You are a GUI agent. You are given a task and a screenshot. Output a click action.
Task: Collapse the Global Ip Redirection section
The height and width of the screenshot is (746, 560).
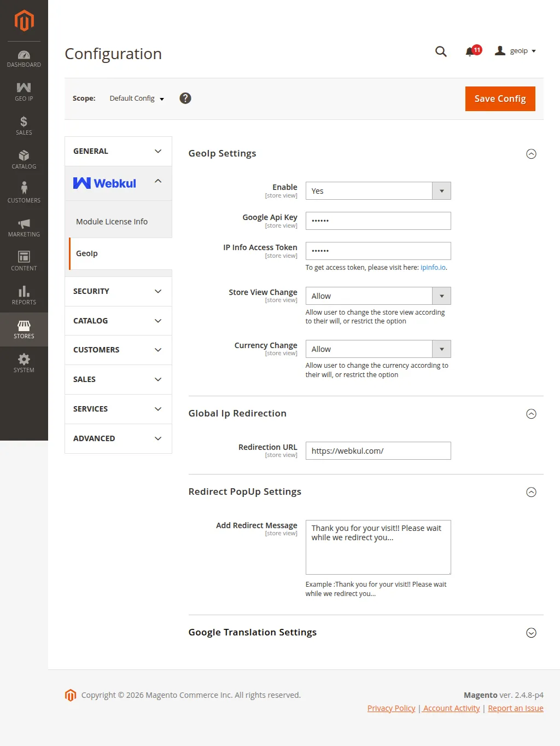tap(531, 414)
